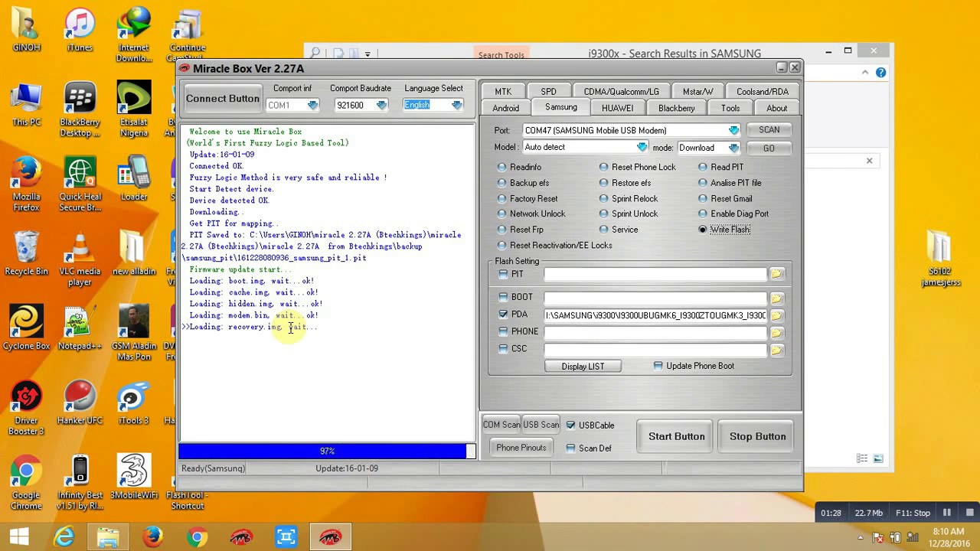
Task: Open the Model Auto detect dropdown
Action: tap(642, 148)
